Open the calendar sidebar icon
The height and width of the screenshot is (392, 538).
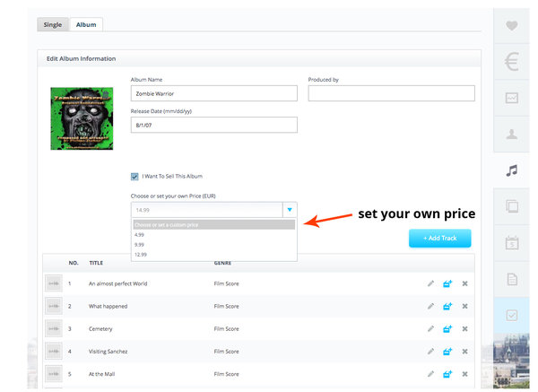tap(512, 243)
